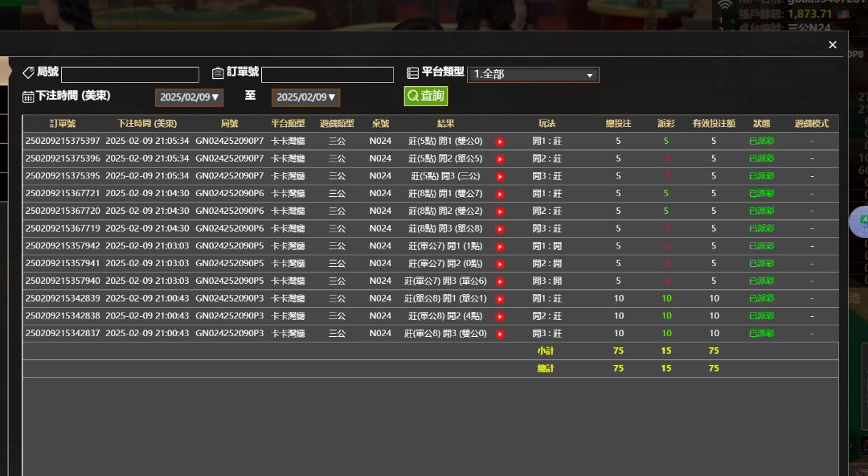The height and width of the screenshot is (476, 868).
Task: Play video replay for order 250209215375395
Action: pos(499,177)
